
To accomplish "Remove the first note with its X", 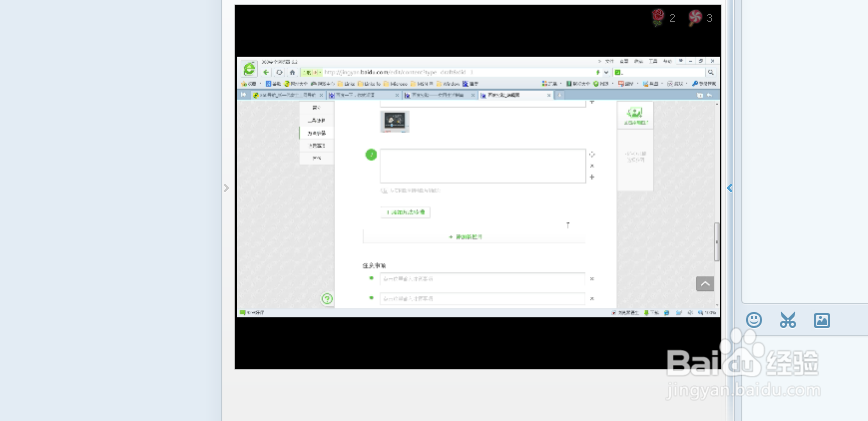I will pos(592,279).
